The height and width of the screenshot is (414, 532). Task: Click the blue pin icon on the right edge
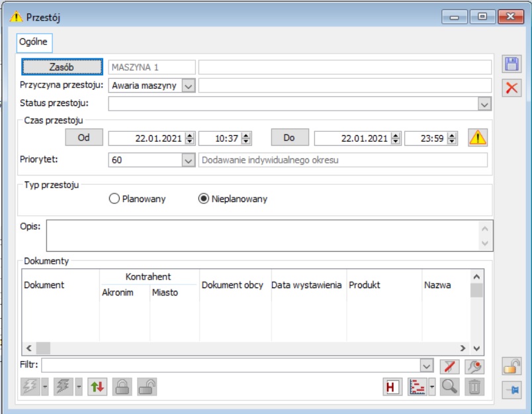(x=511, y=390)
